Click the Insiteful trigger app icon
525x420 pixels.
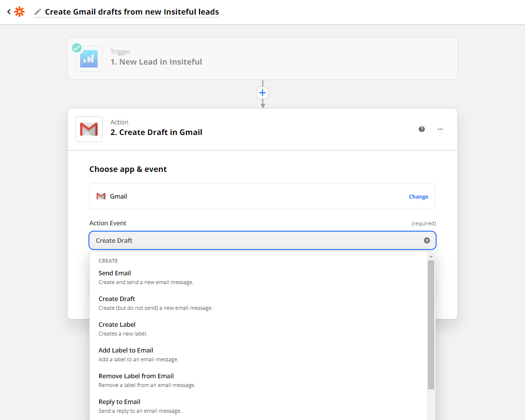(x=89, y=58)
